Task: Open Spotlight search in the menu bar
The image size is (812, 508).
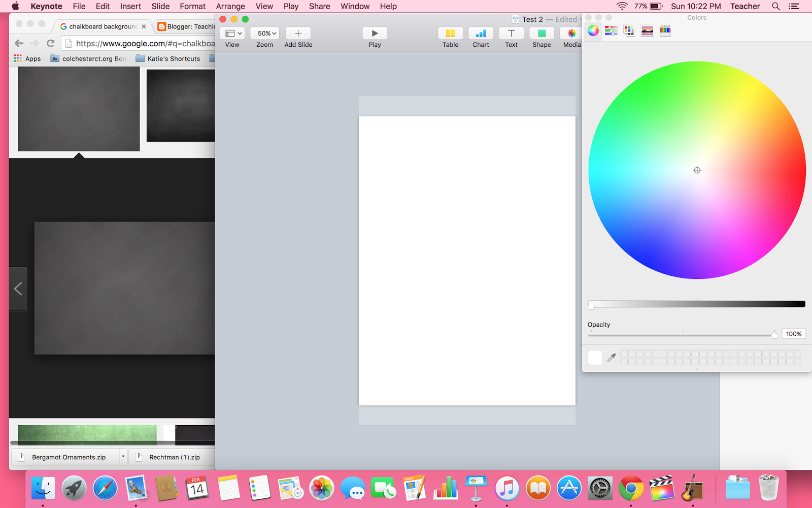Action: point(775,6)
